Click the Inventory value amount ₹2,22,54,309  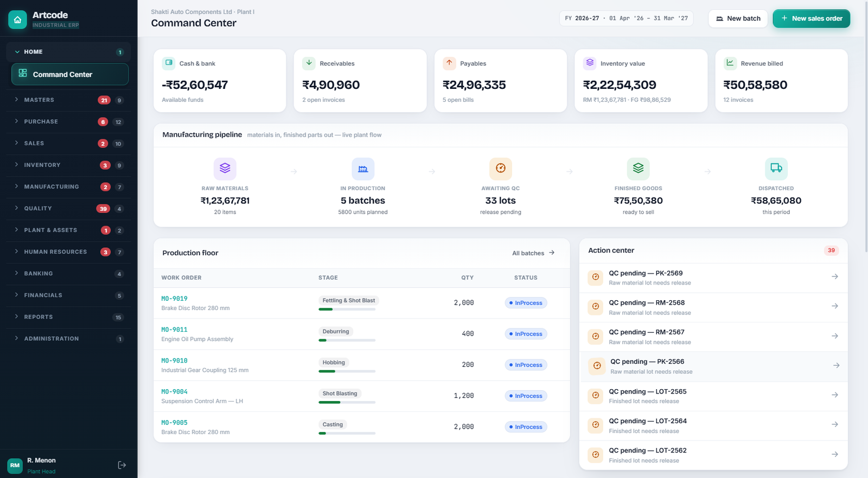(x=620, y=85)
